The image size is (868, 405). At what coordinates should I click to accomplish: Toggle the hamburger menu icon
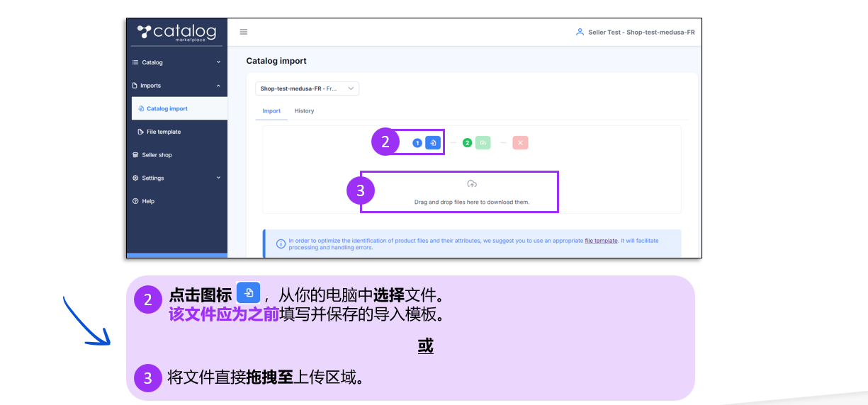pos(244,32)
